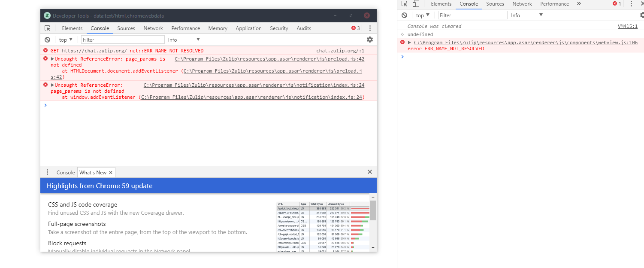Switch to Elements tab in docked DevTools
Viewport: 644px width, 268px height.
441,4
